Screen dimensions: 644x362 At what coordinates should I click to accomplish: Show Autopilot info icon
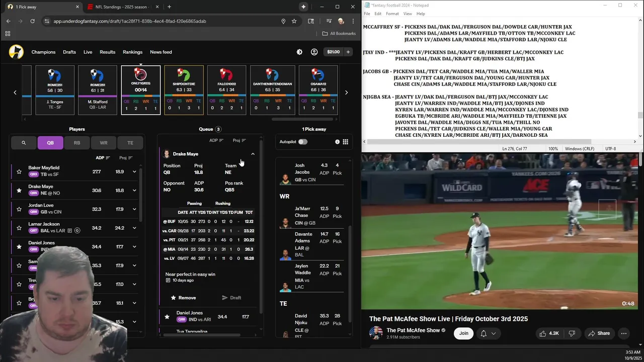(x=337, y=142)
